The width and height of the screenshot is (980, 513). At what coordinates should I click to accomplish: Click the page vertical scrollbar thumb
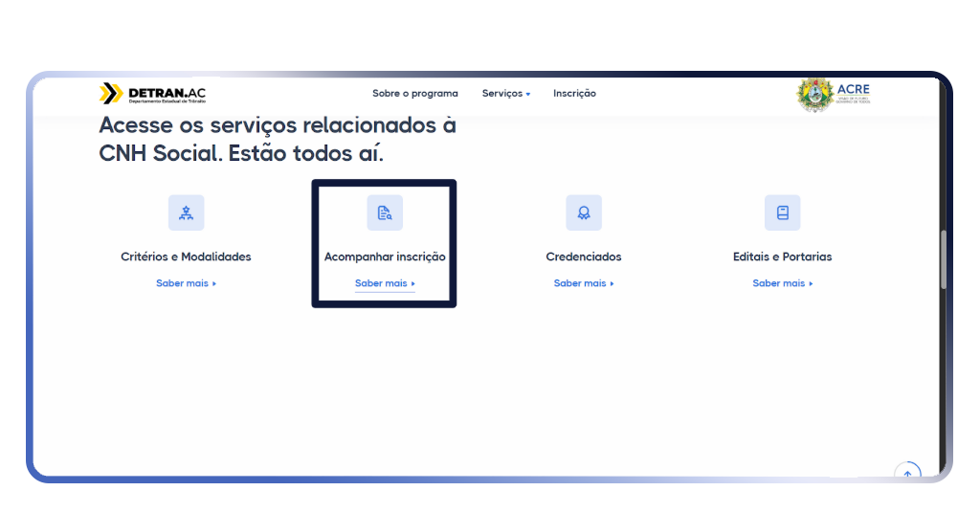pos(944,259)
